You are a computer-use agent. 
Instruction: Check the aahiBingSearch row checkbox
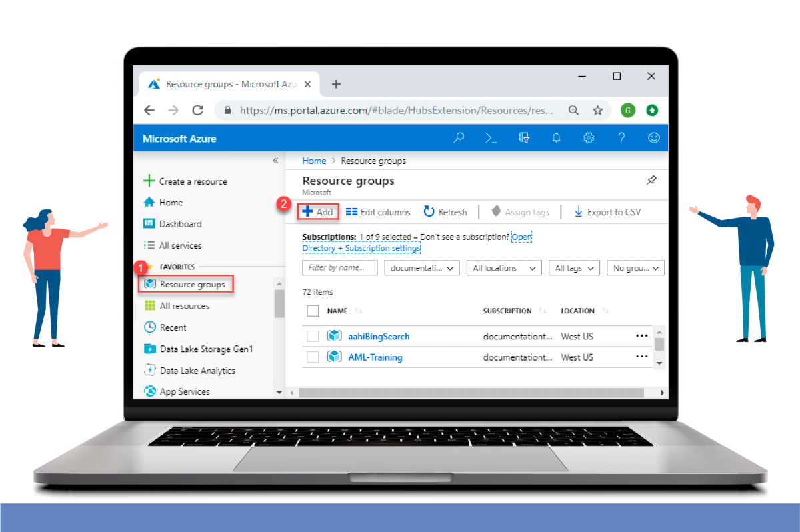pos(313,335)
